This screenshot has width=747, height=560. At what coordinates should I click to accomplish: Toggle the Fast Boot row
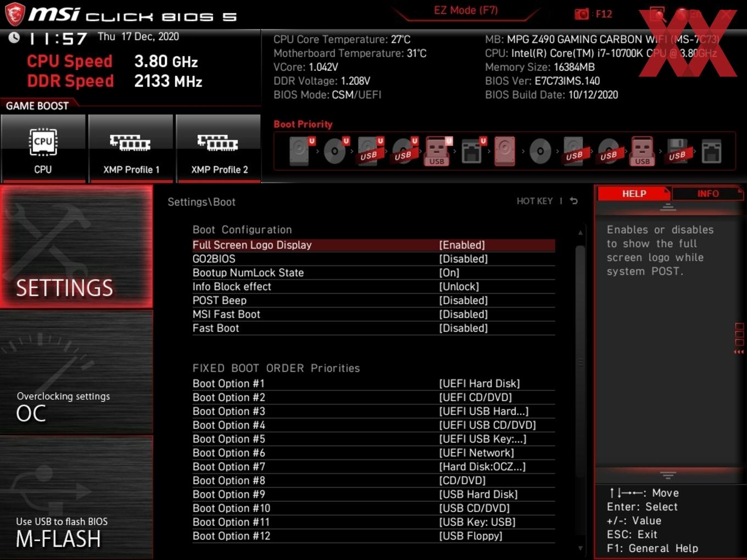click(374, 328)
